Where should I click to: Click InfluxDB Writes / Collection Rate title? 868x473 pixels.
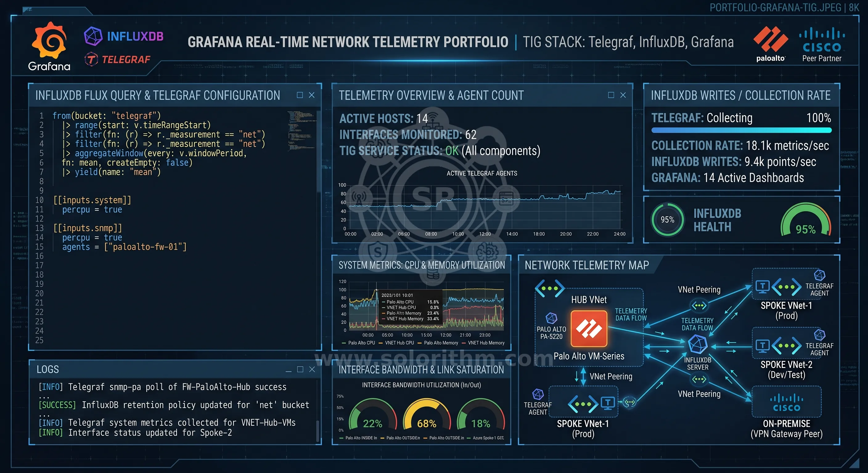pyautogui.click(x=740, y=95)
